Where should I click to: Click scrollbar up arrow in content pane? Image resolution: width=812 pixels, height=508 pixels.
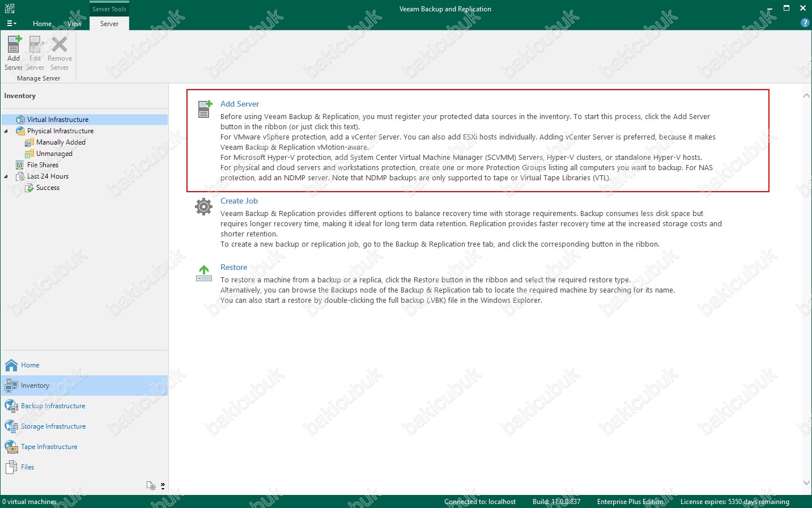(x=806, y=95)
